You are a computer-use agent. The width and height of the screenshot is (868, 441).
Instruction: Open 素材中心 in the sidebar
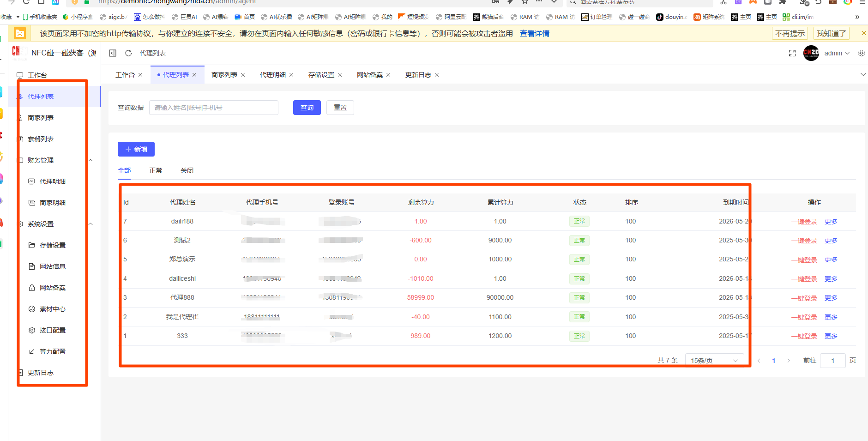(52, 309)
